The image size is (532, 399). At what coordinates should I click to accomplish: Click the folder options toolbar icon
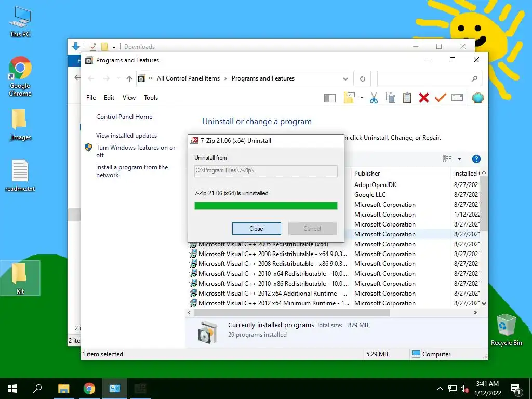tap(350, 98)
